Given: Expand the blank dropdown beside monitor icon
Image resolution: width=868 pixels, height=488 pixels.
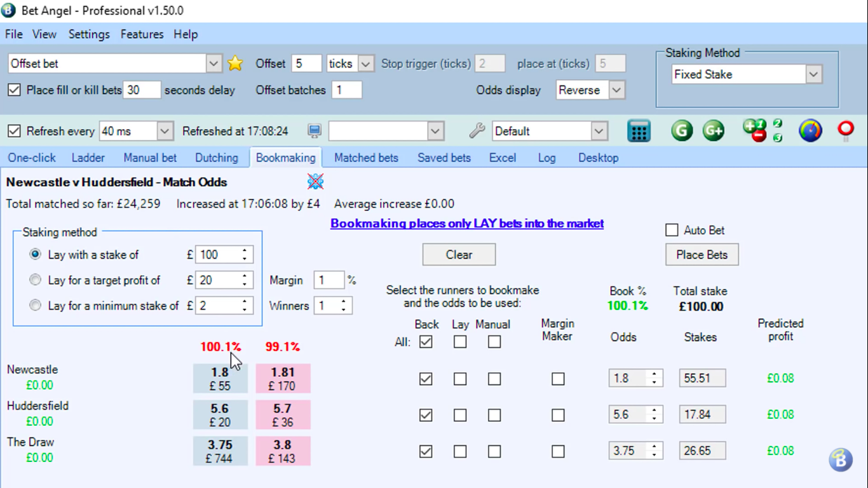Looking at the screenshot, I should pos(435,131).
